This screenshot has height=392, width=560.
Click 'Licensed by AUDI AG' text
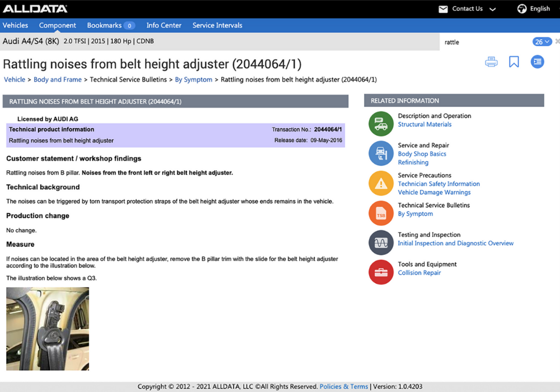tap(48, 119)
